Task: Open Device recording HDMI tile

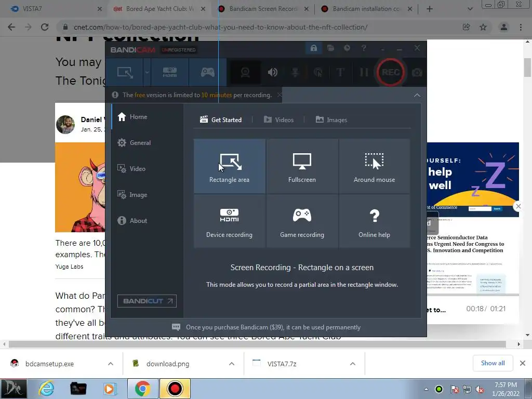Action: click(229, 221)
